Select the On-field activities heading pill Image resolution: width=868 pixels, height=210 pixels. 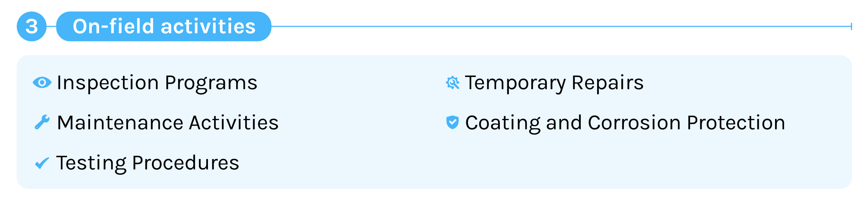pos(164,26)
